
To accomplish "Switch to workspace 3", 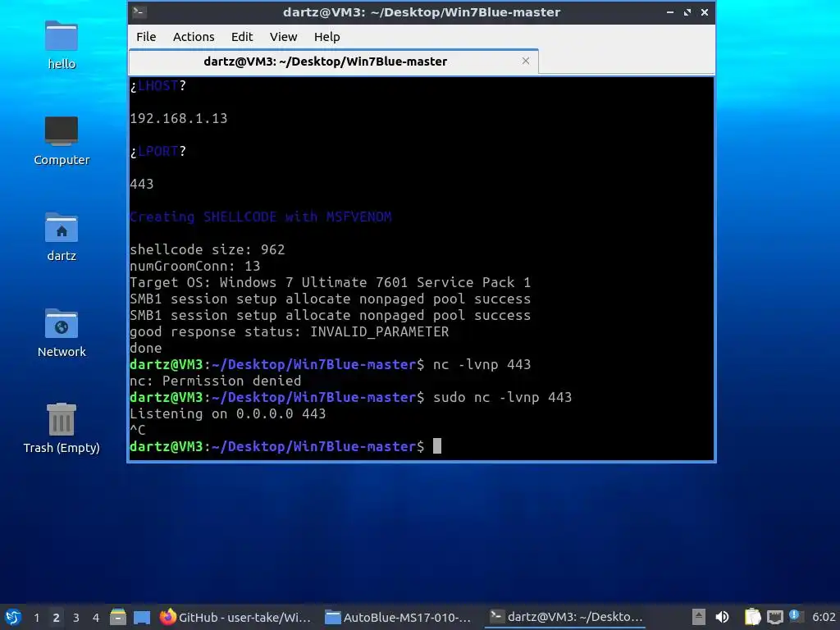I will click(76, 618).
